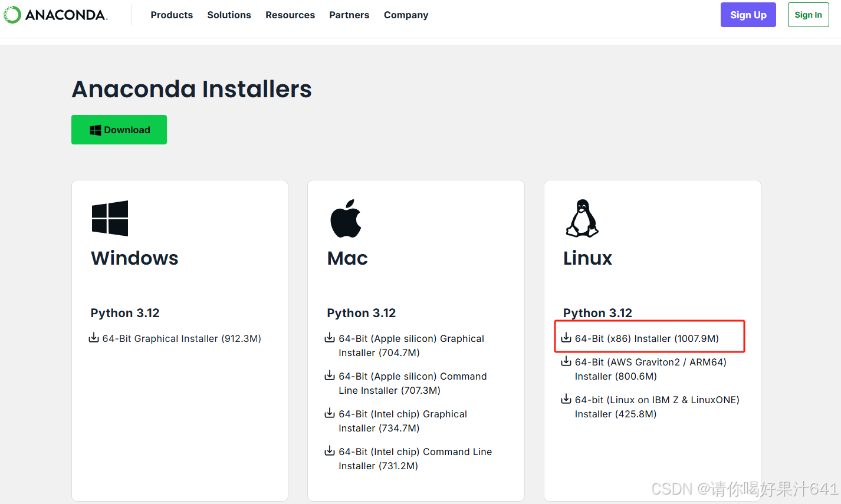Click the Linux card title

pos(587,258)
